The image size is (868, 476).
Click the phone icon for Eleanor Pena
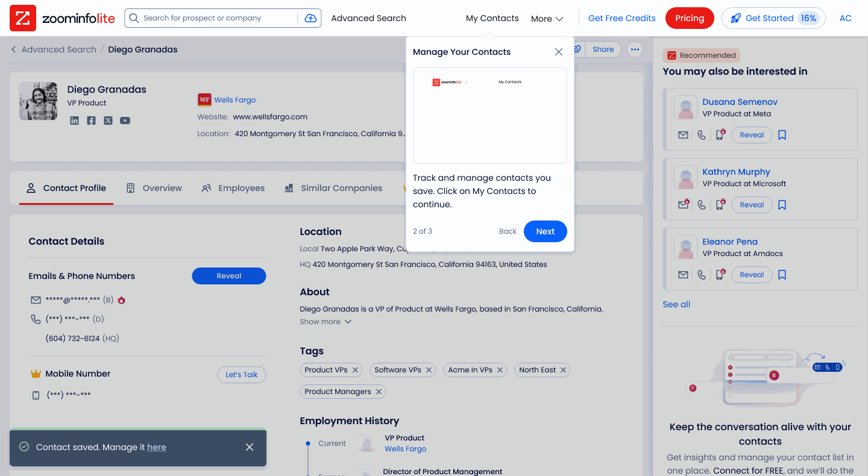click(702, 275)
